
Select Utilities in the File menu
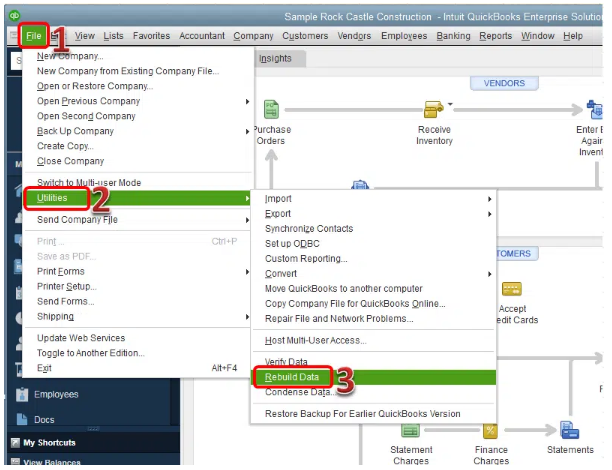tap(138, 198)
